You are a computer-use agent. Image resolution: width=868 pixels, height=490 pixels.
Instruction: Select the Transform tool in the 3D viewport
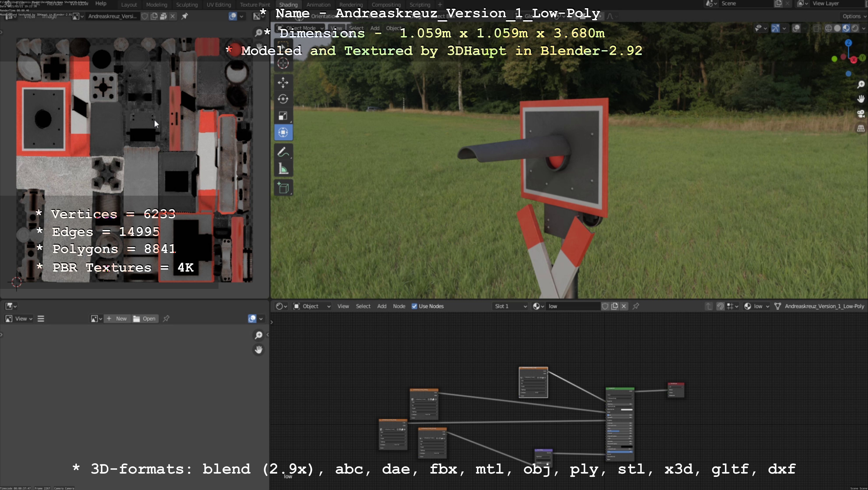pyautogui.click(x=283, y=133)
